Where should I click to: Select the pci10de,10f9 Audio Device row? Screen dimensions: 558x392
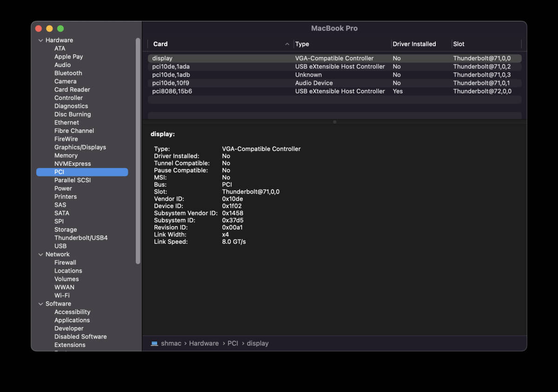[171, 83]
